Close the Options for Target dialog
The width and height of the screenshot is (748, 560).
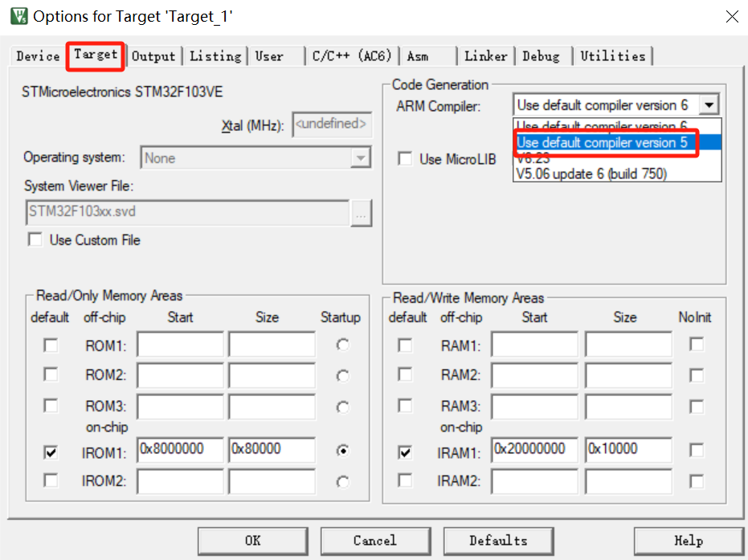[732, 17]
